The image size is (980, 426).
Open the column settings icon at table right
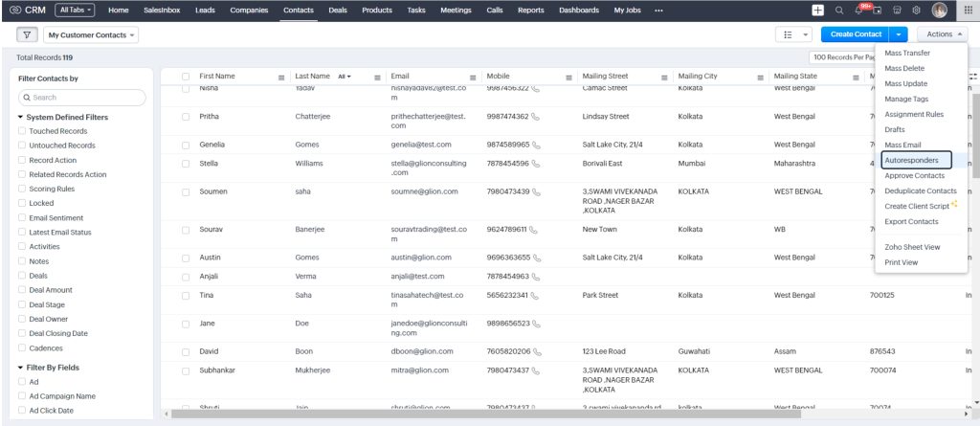tap(973, 77)
